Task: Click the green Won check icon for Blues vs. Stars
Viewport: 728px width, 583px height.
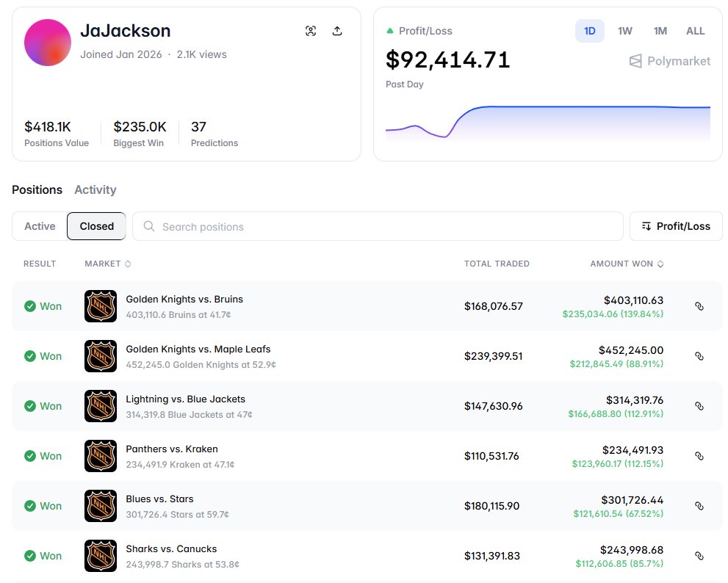Action: [x=30, y=506]
